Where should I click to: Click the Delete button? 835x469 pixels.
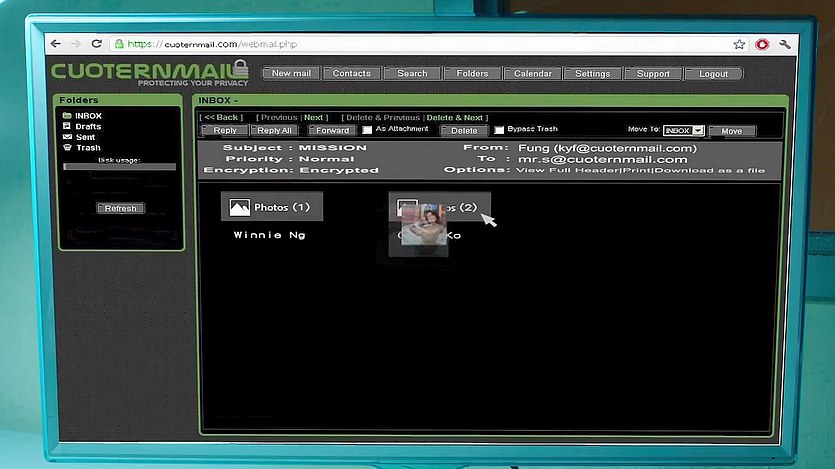pyautogui.click(x=464, y=130)
